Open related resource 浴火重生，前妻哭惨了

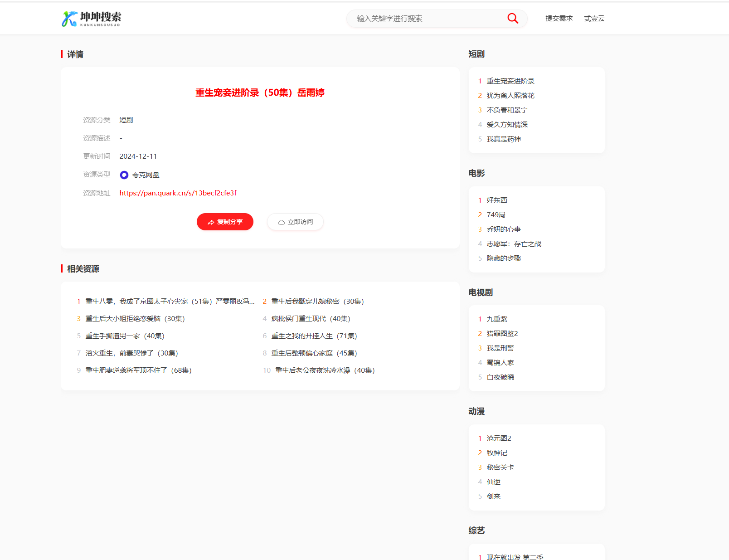(x=131, y=353)
